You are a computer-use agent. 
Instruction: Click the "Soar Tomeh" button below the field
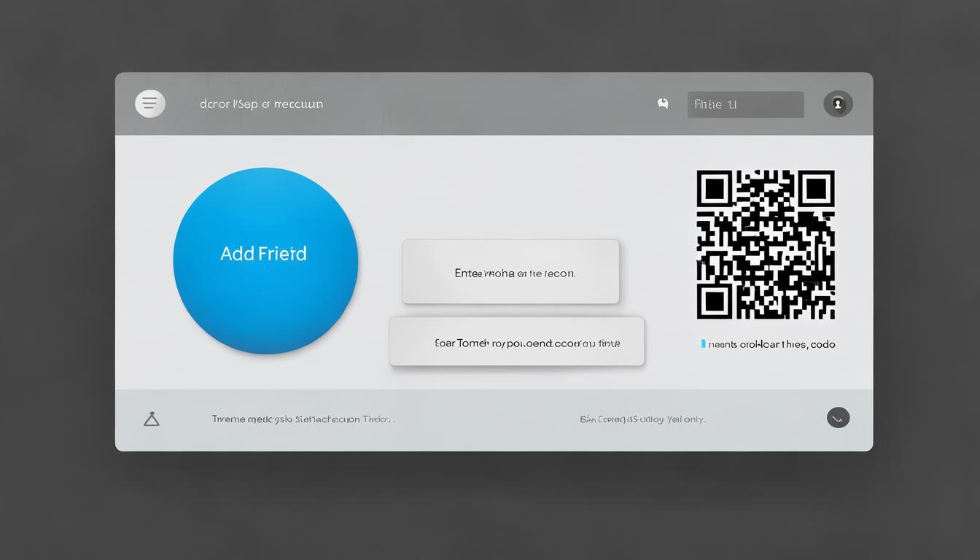516,341
